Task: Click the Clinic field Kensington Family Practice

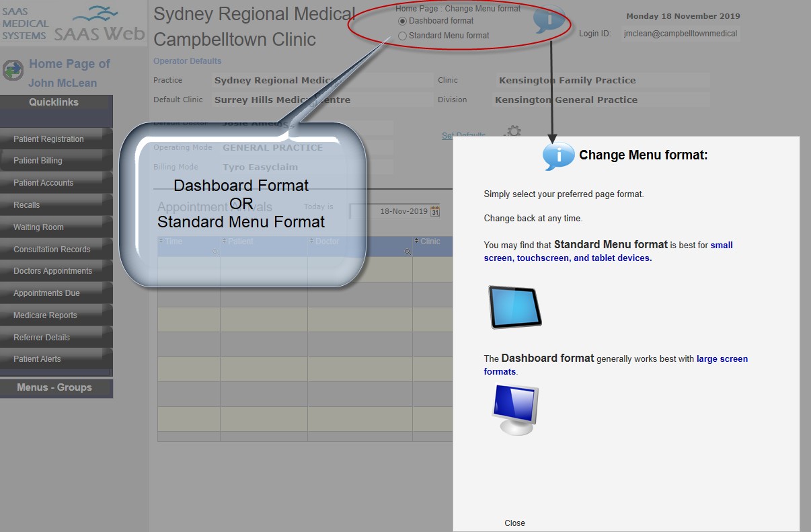Action: point(603,81)
